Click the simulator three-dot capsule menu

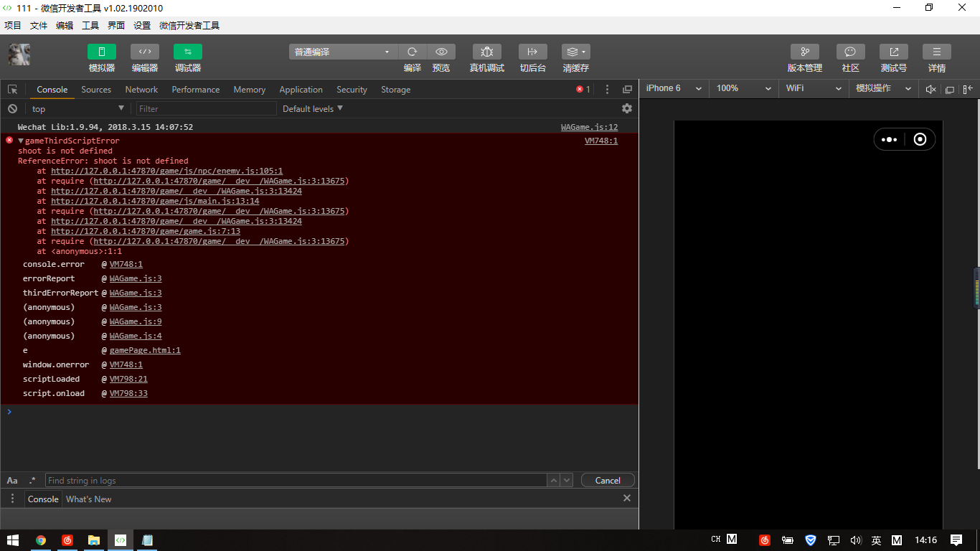(889, 139)
